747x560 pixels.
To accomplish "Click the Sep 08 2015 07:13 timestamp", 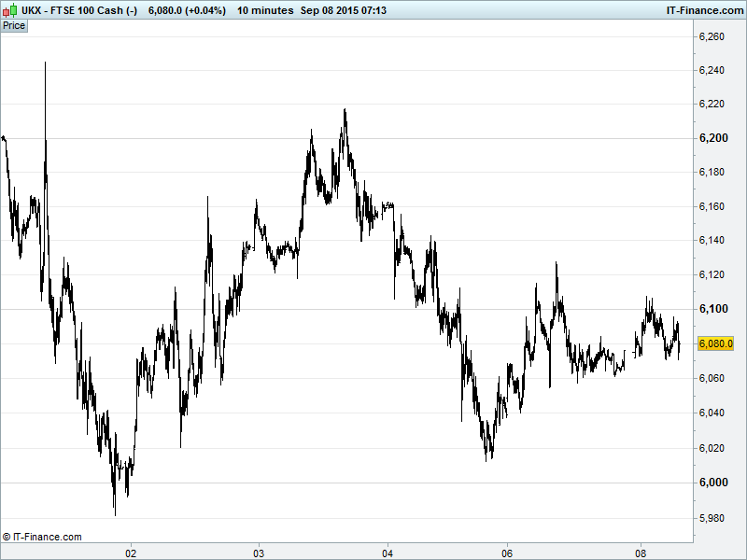I will coord(345,10).
